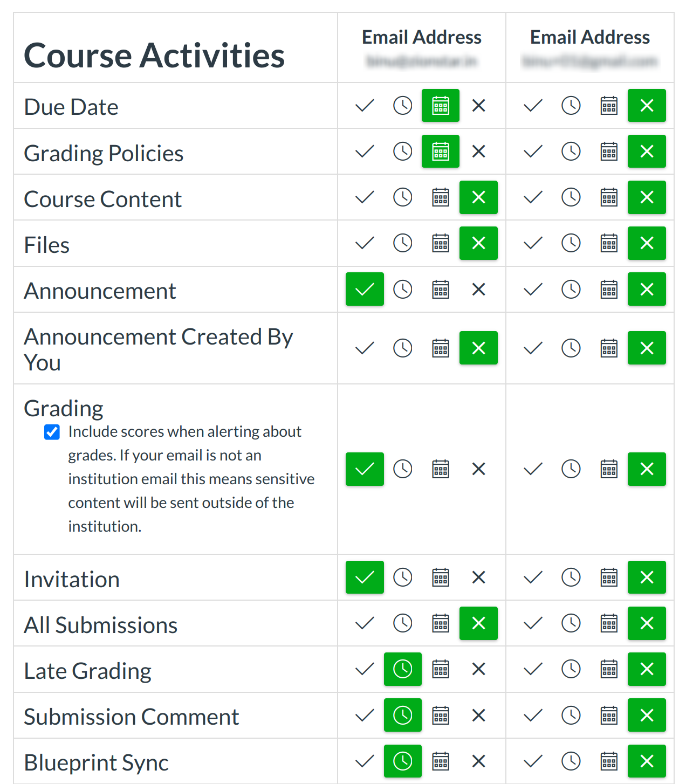
Task: Toggle Due Date off button for second email
Action: (x=647, y=106)
